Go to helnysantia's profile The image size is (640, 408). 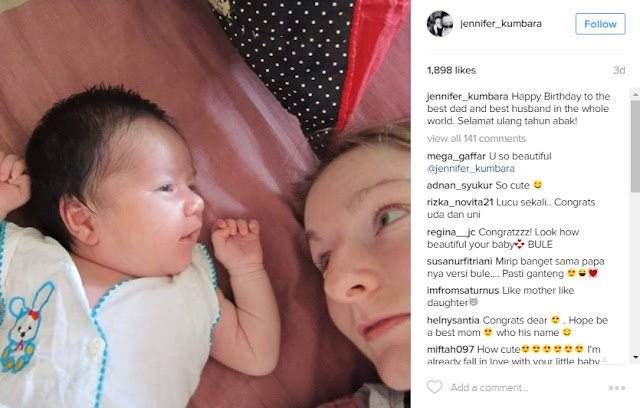(x=453, y=320)
